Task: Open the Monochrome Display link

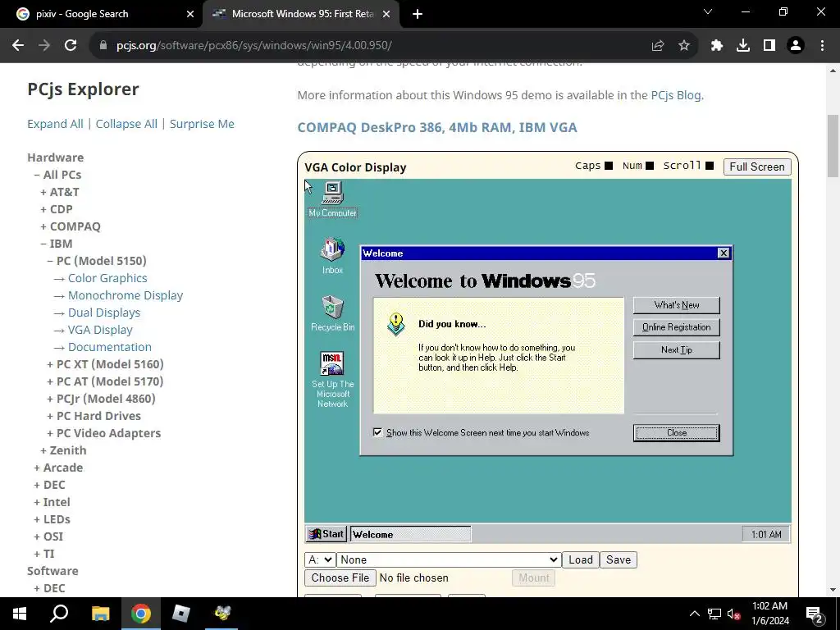Action: [126, 295]
